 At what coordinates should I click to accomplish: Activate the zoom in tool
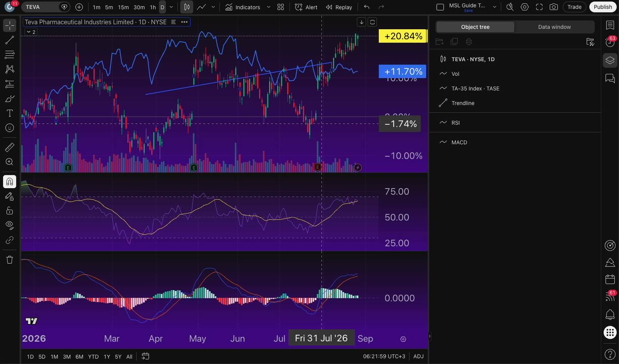9,162
